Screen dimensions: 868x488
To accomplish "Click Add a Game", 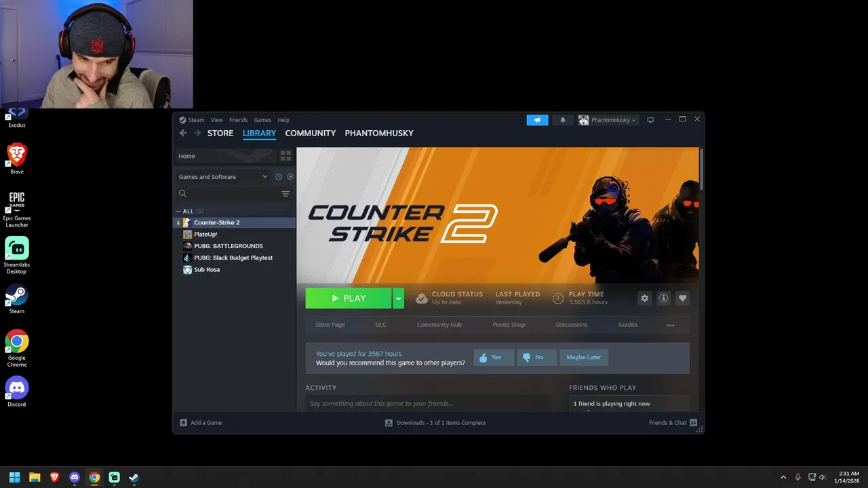I will [201, 423].
